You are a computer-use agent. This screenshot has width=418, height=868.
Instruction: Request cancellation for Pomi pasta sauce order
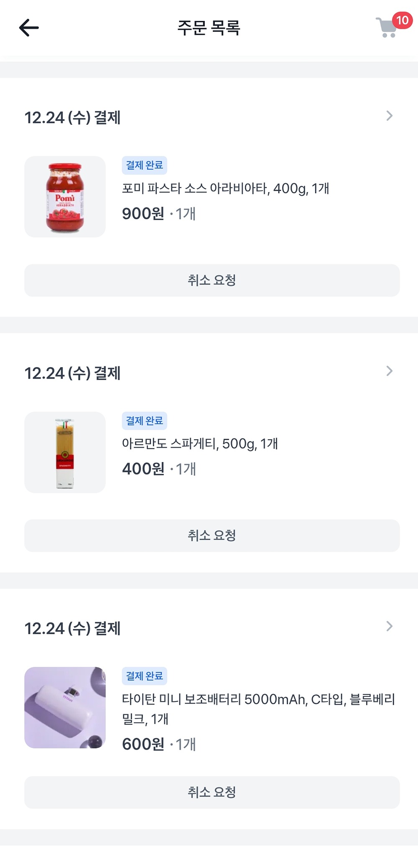(x=212, y=280)
